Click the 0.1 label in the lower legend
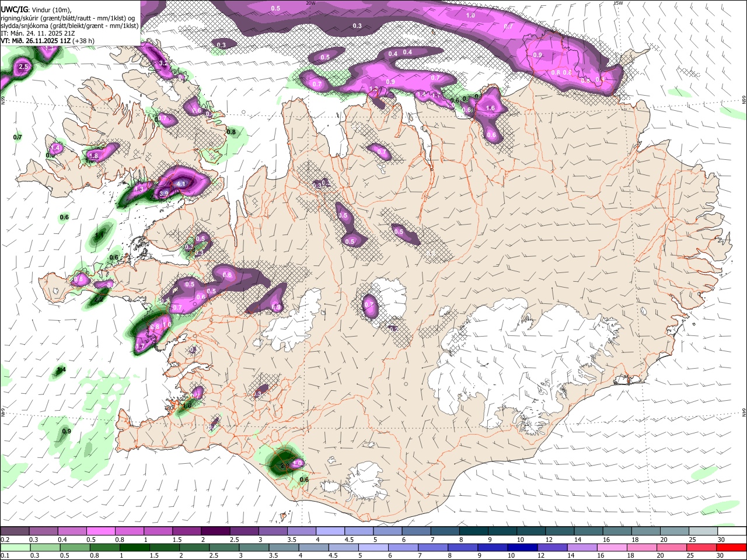 (x=5, y=555)
